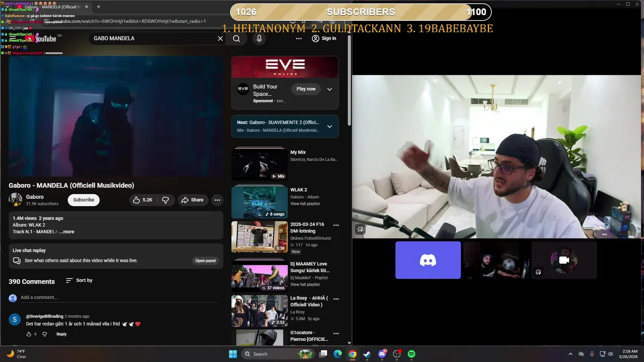Viewport: 644px width, 362px height.
Task: Open Spotify from the taskbar
Action: click(x=412, y=354)
